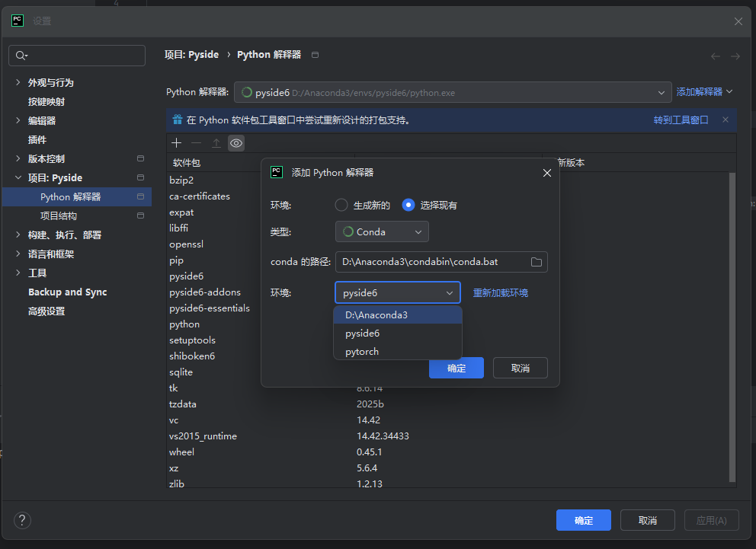Select the vs2015_runtime package row
The width and height of the screenshot is (756, 549).
click(x=203, y=436)
